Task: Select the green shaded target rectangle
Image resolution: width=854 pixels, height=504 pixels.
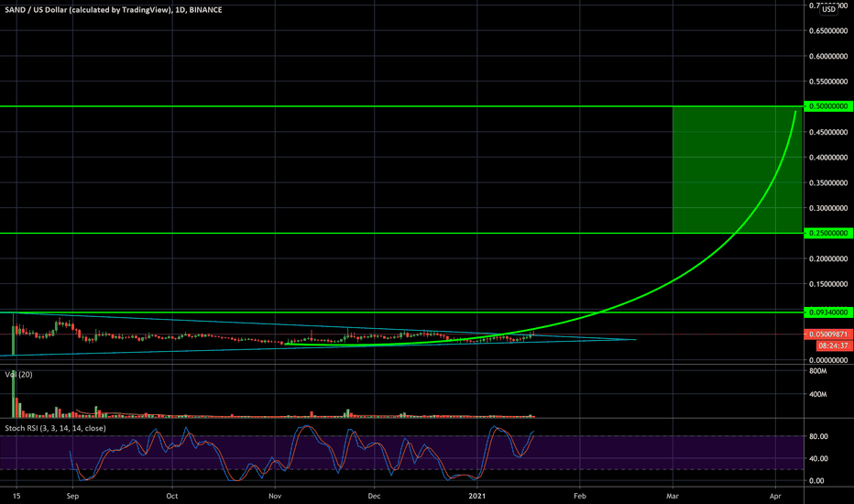Action: point(738,170)
